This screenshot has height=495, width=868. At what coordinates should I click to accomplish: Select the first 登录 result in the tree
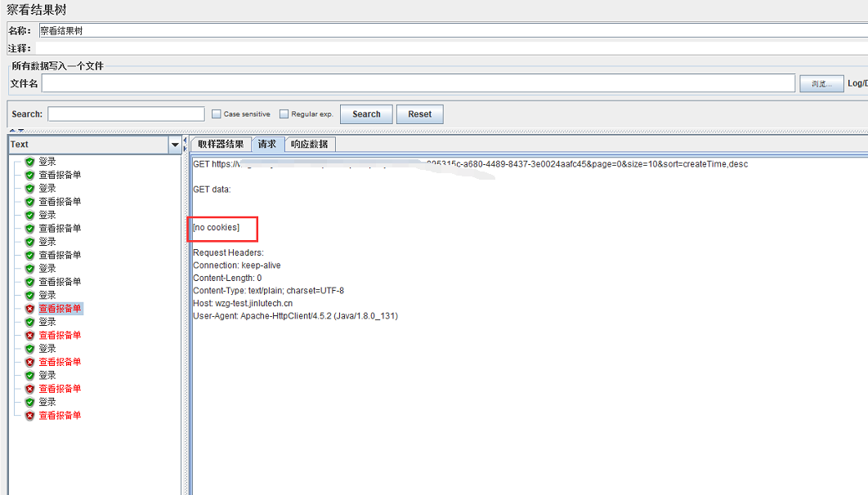click(47, 162)
